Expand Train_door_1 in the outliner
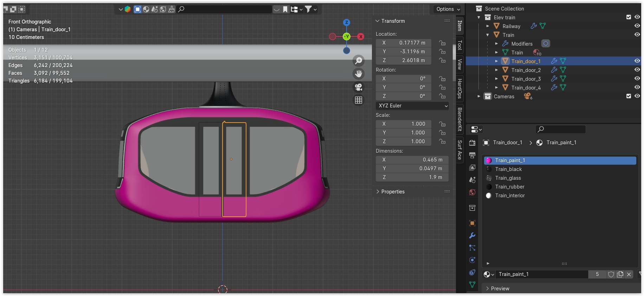The height and width of the screenshot is (296, 644). (496, 61)
